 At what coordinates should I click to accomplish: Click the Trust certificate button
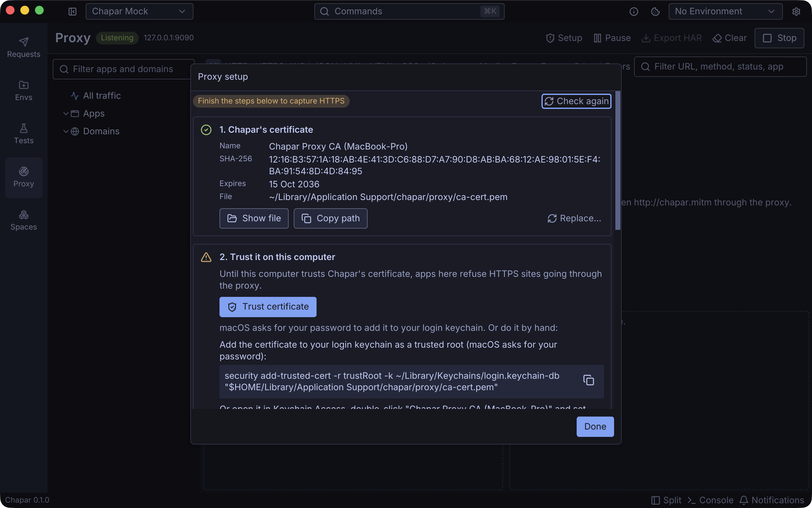coord(268,307)
